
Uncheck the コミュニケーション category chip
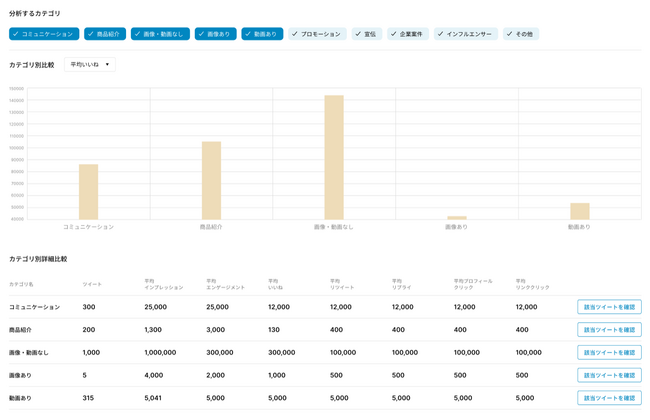click(44, 34)
